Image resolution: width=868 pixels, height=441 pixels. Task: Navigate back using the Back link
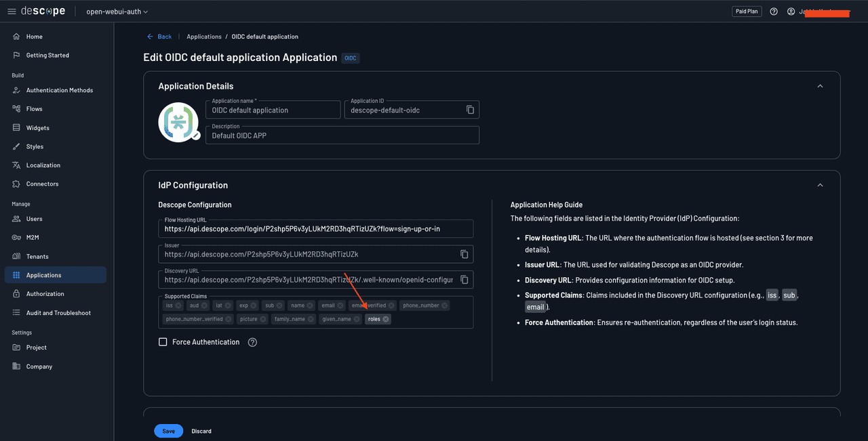point(159,37)
